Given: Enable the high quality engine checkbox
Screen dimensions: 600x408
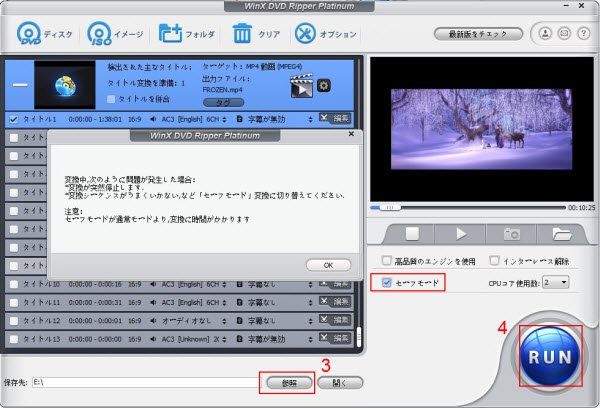Looking at the screenshot, I should (386, 261).
